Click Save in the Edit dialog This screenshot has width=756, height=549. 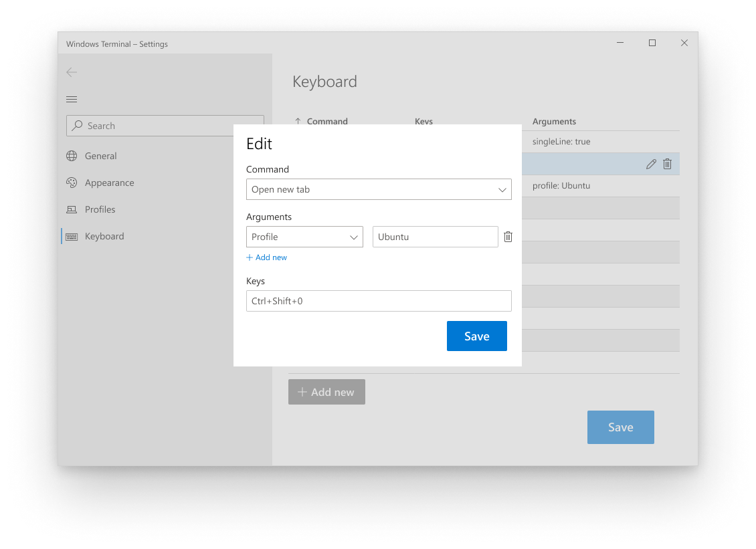point(476,336)
